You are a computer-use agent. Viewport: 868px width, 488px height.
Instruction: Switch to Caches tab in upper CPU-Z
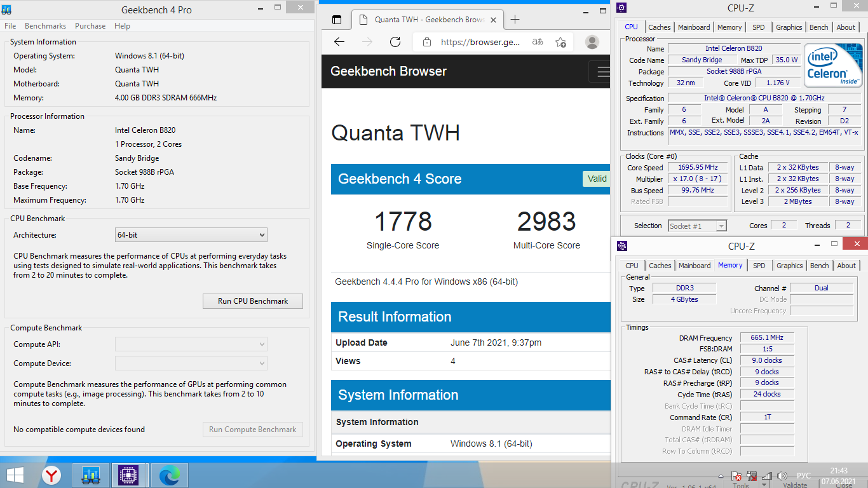coord(659,27)
